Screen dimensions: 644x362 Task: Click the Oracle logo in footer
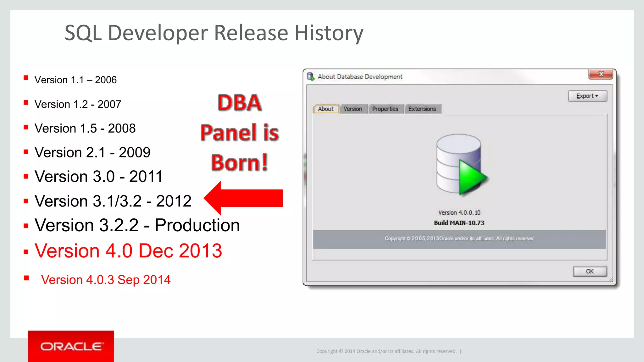point(71,346)
